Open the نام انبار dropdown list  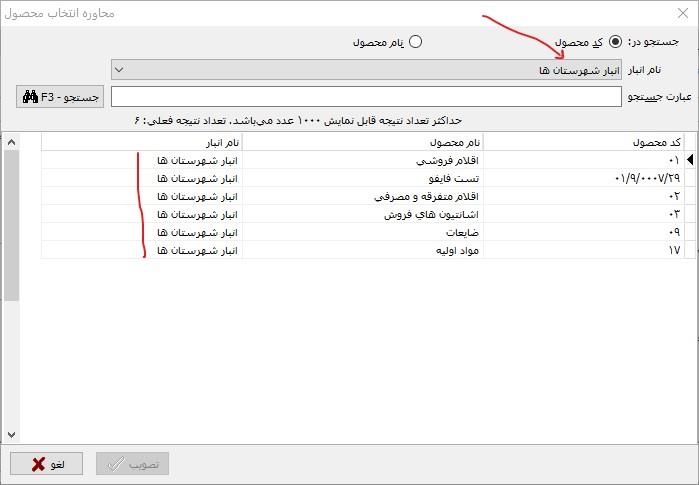[119, 70]
